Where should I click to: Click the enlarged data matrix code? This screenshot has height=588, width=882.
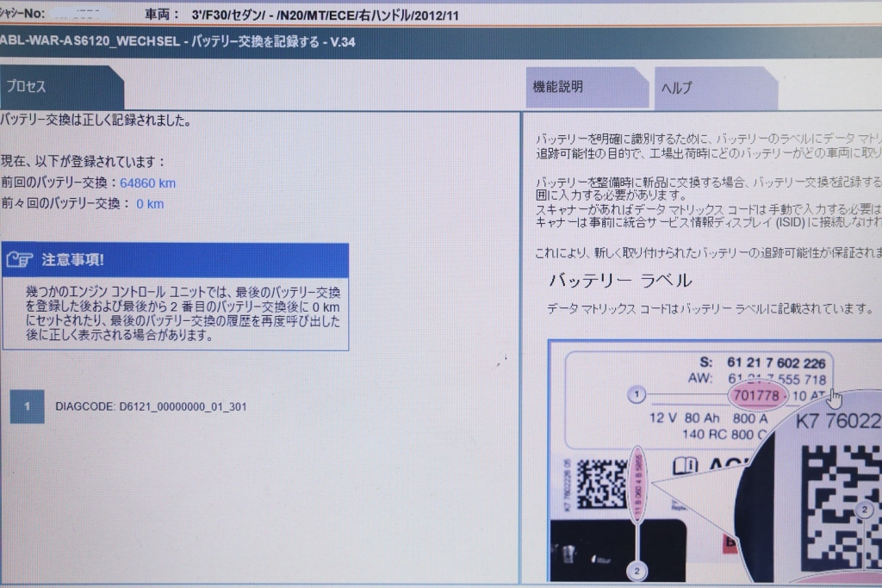point(841,506)
